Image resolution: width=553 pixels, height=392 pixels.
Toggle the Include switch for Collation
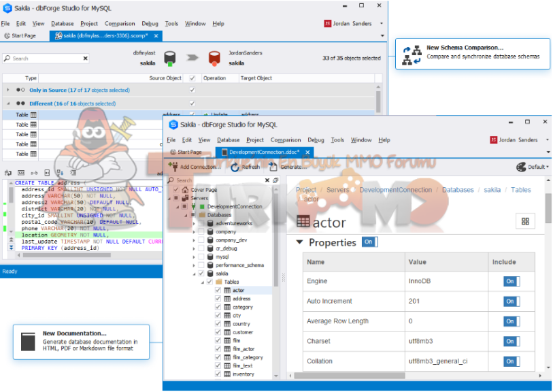click(x=512, y=361)
